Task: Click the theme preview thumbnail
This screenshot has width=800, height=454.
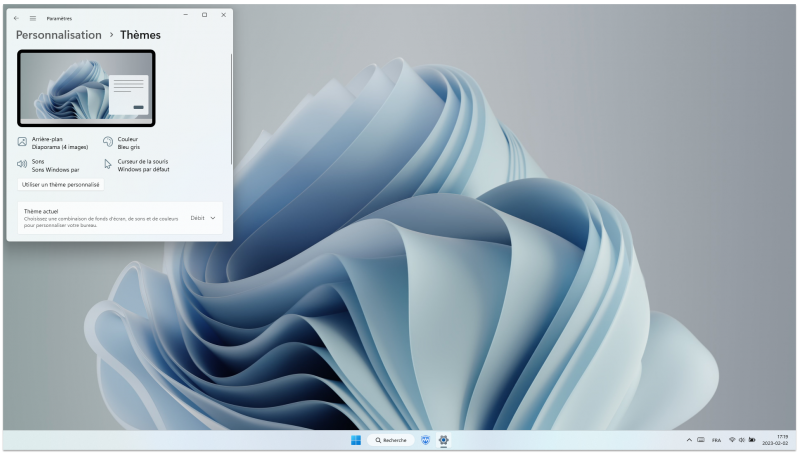Action: [86, 88]
